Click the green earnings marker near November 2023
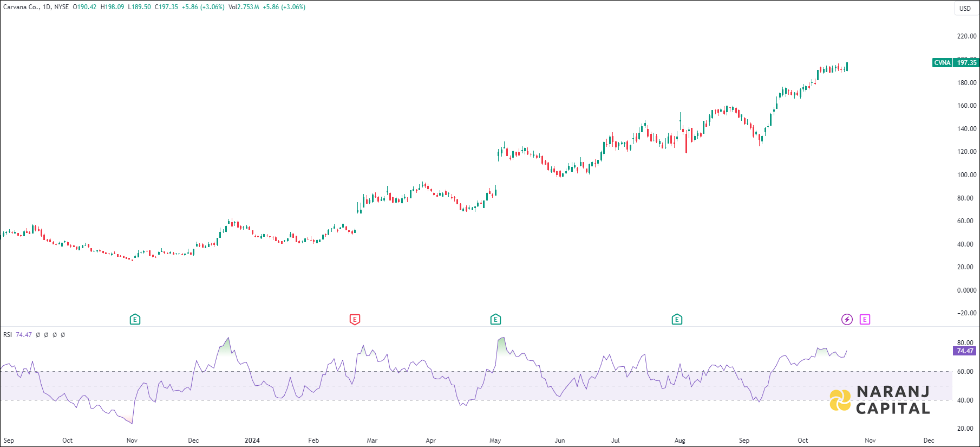The width and height of the screenshot is (980, 447). tap(135, 319)
